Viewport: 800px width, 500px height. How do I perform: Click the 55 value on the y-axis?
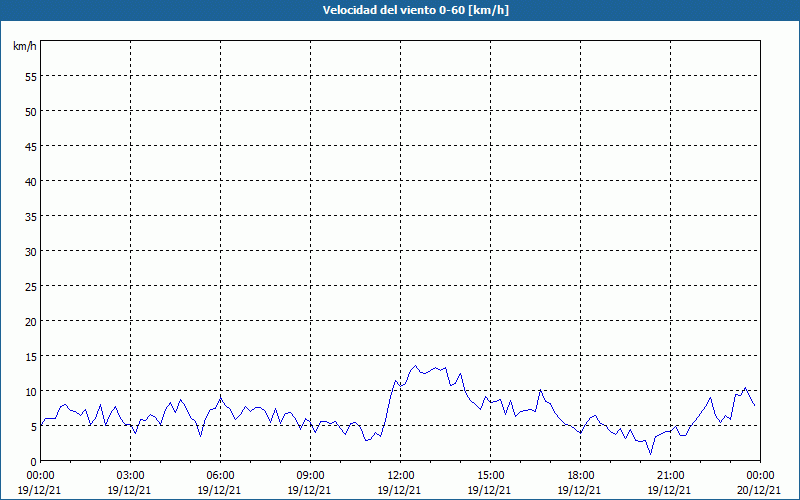[30, 76]
